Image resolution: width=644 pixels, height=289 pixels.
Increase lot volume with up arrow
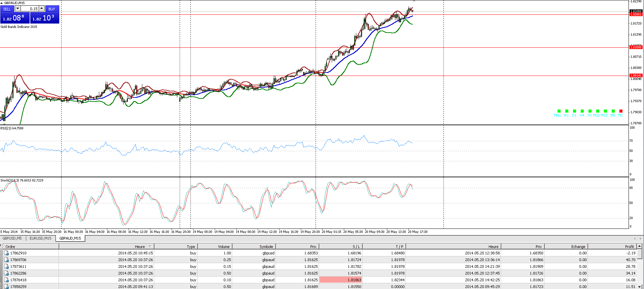[41, 8]
